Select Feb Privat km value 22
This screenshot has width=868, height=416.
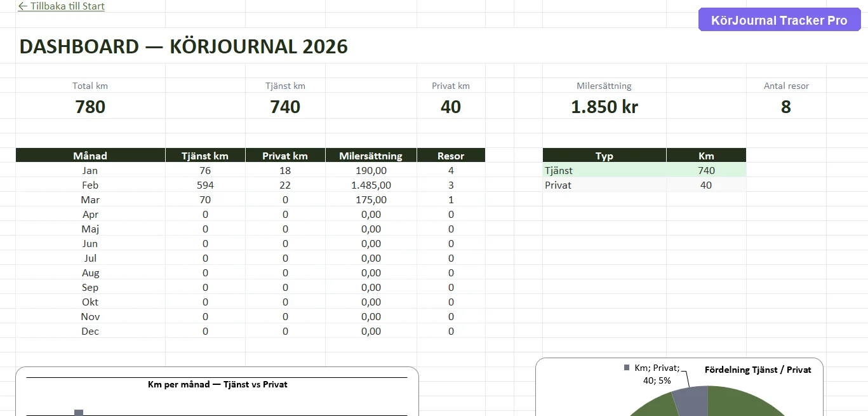point(285,185)
